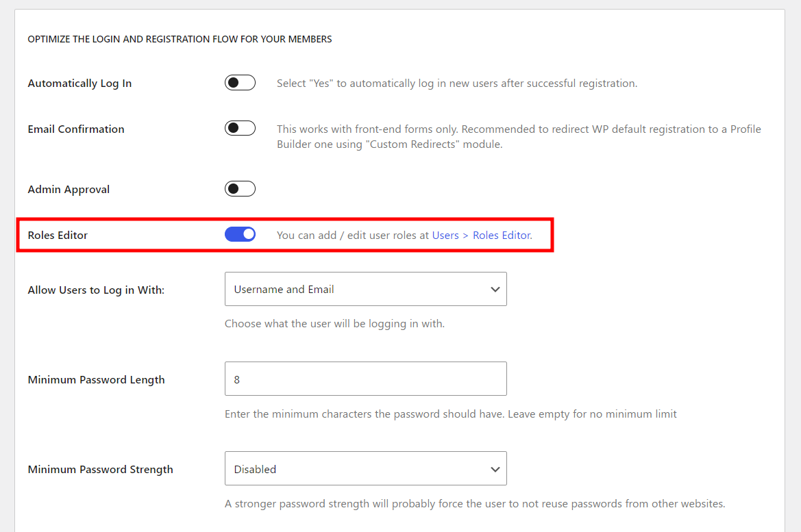
Task: Click the Automatically Log In label
Action: pos(79,84)
